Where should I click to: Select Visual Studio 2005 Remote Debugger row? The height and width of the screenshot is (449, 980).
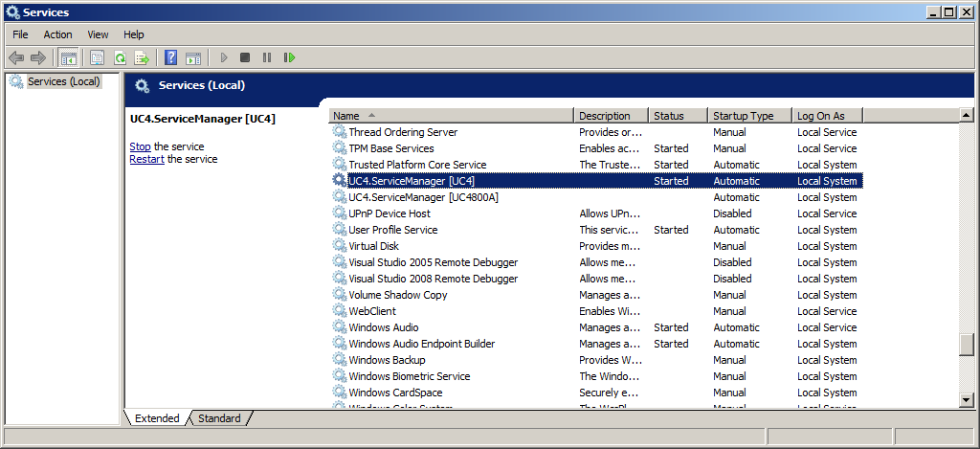pyautogui.click(x=434, y=262)
